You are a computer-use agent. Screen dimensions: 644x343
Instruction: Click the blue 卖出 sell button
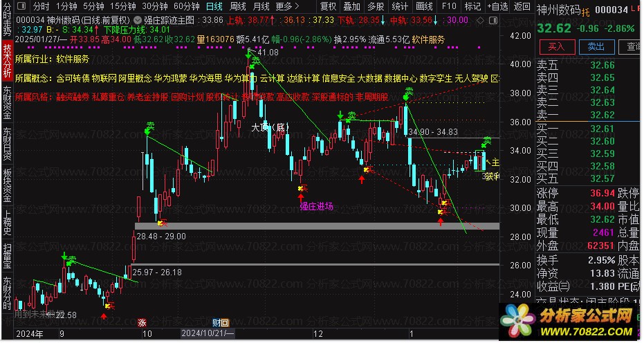pyautogui.click(x=596, y=46)
